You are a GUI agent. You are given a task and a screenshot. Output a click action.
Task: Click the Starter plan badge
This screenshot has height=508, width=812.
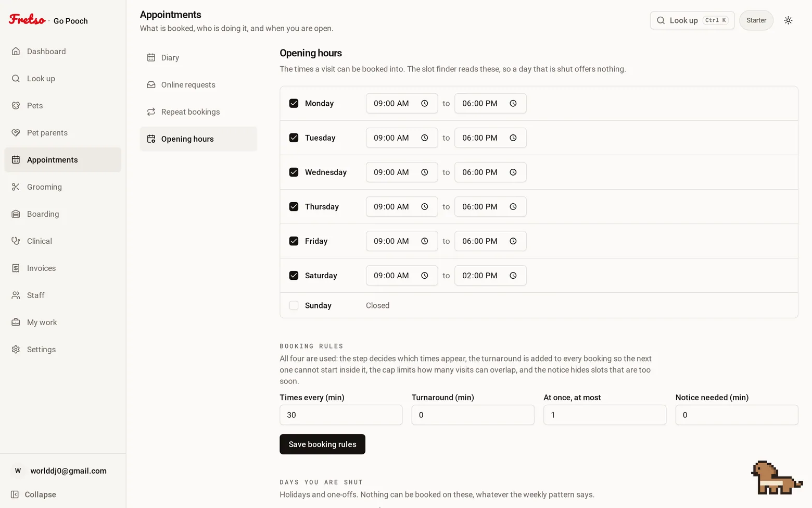pos(756,20)
